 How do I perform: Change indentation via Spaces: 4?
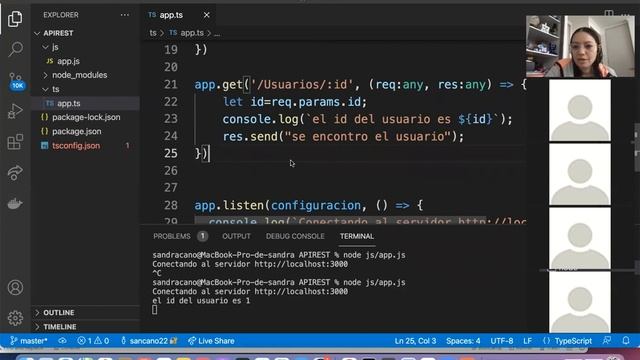463,341
